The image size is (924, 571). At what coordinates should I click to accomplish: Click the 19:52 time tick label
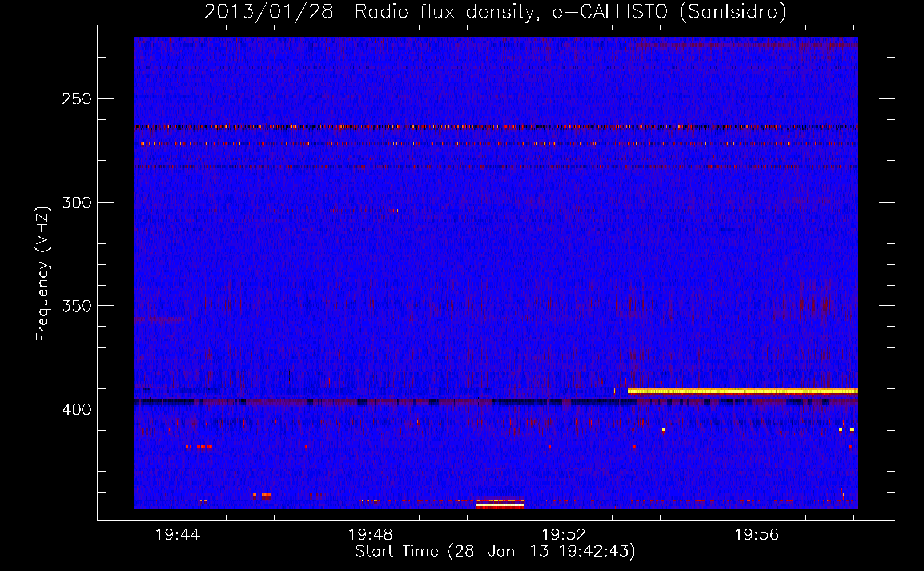point(564,534)
